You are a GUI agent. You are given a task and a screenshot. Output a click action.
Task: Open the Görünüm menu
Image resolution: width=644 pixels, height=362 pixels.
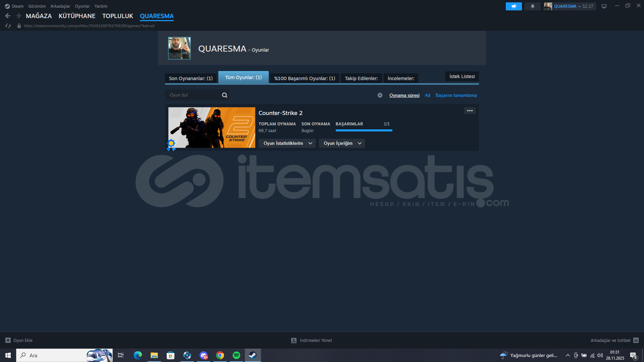tap(37, 6)
